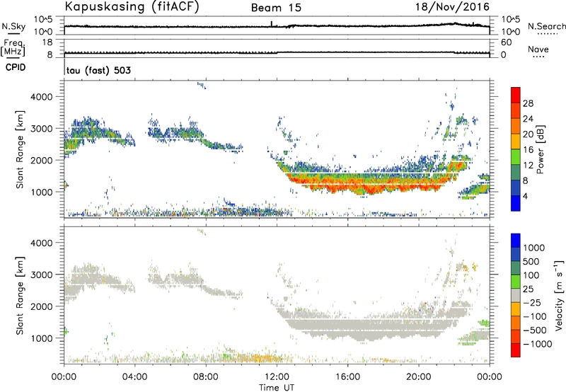This screenshot has height=392, width=566.
Task: Click 'Slant Range [km]' label of power panel
Action: point(20,149)
